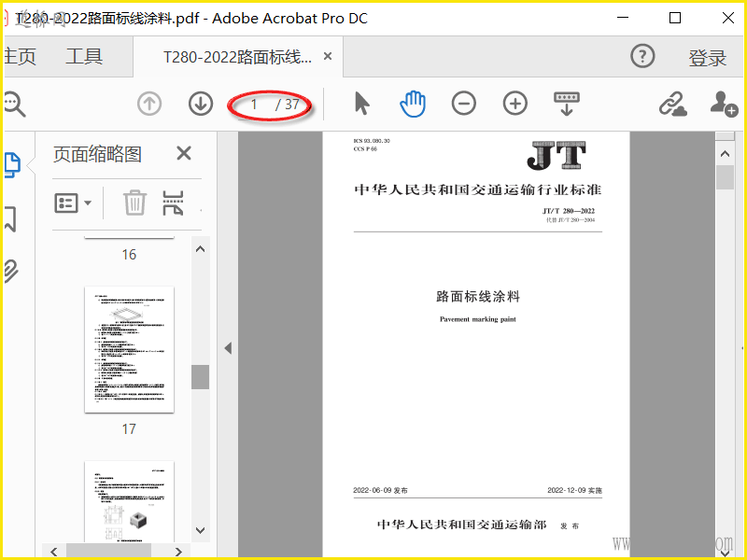747x560 pixels.
Task: Zoom out with the minus icon
Action: [463, 104]
